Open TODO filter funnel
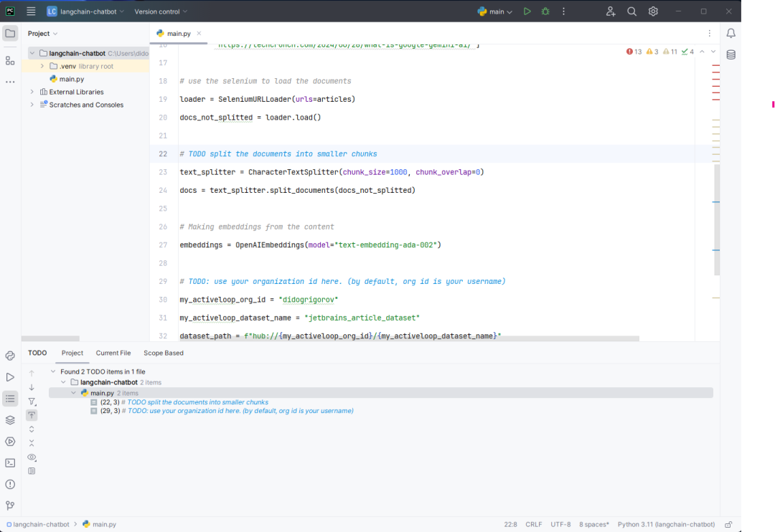The width and height of the screenshot is (775, 532). 32,402
